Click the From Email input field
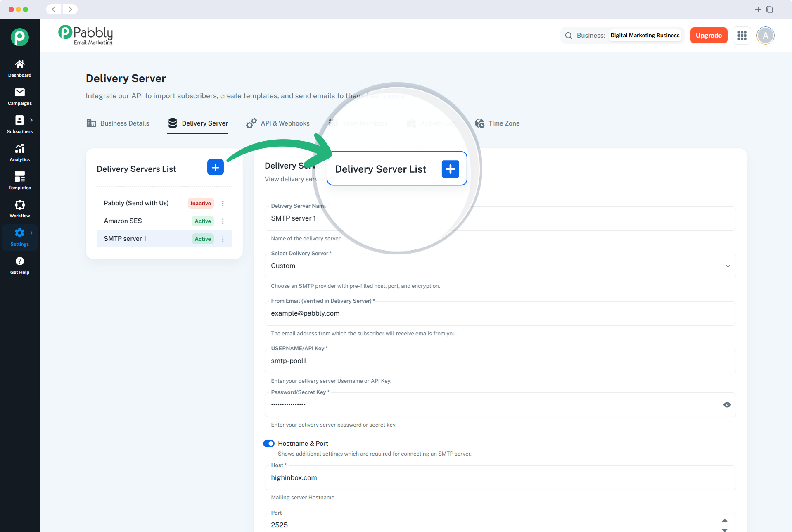 pyautogui.click(x=500, y=313)
